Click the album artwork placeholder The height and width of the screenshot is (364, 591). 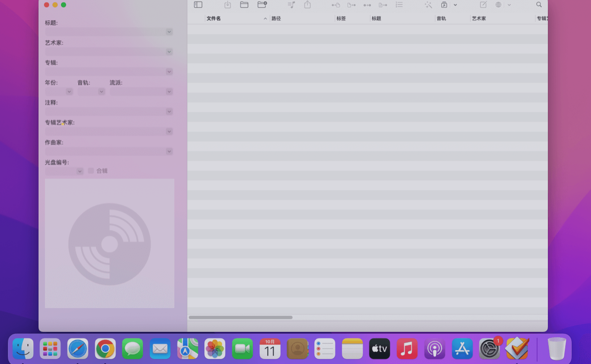tap(109, 243)
